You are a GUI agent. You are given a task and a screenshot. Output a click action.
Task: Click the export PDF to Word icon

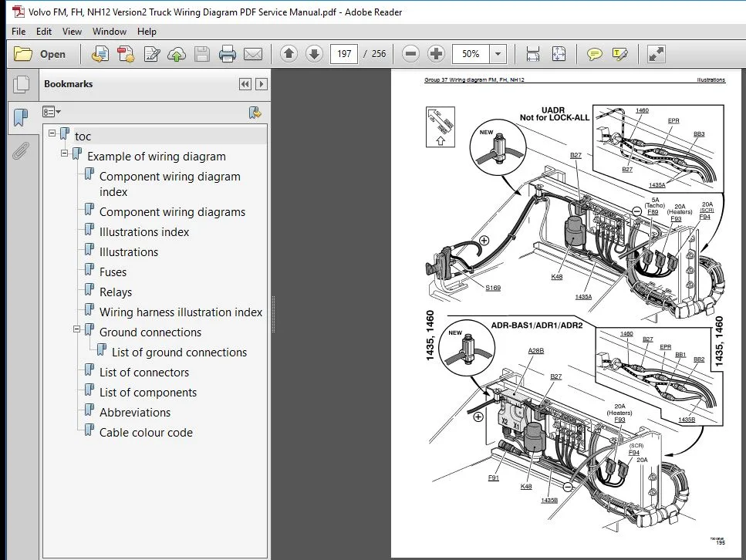click(100, 54)
